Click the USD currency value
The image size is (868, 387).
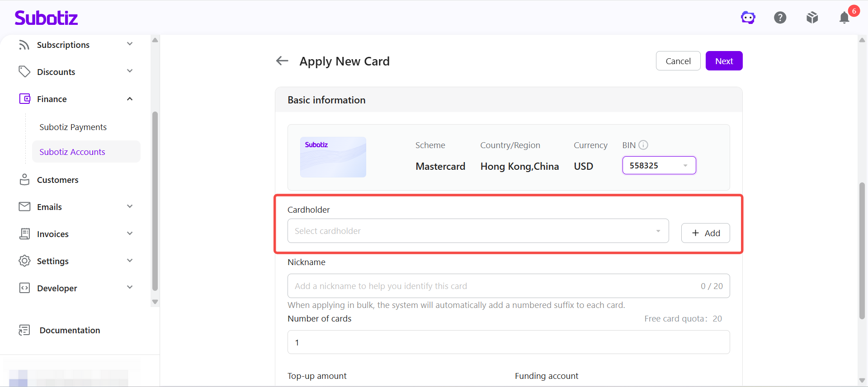click(x=583, y=166)
